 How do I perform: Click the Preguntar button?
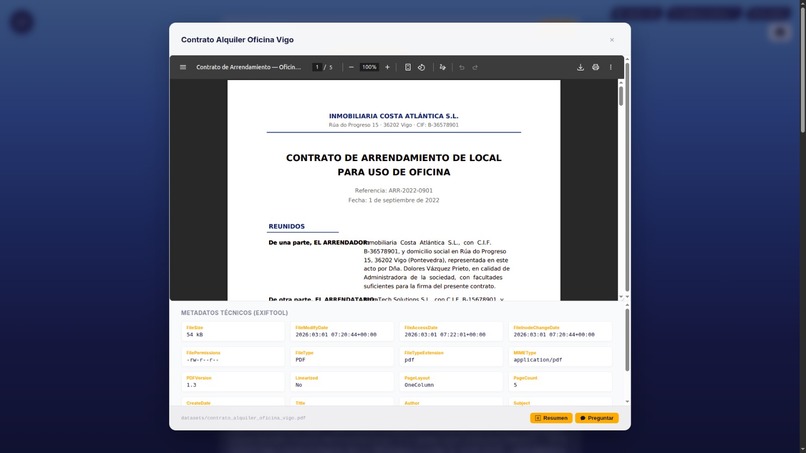click(x=597, y=418)
